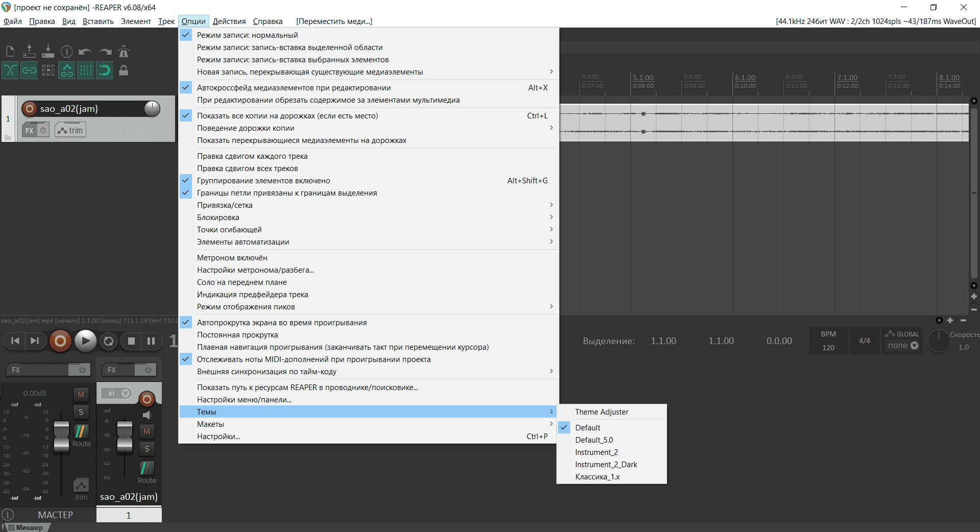
Task: Select 'Theme Adjuster' in themes submenu
Action: (611, 412)
